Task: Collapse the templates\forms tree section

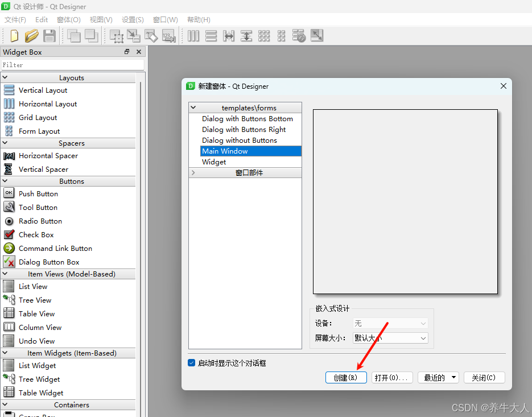Action: [193, 108]
